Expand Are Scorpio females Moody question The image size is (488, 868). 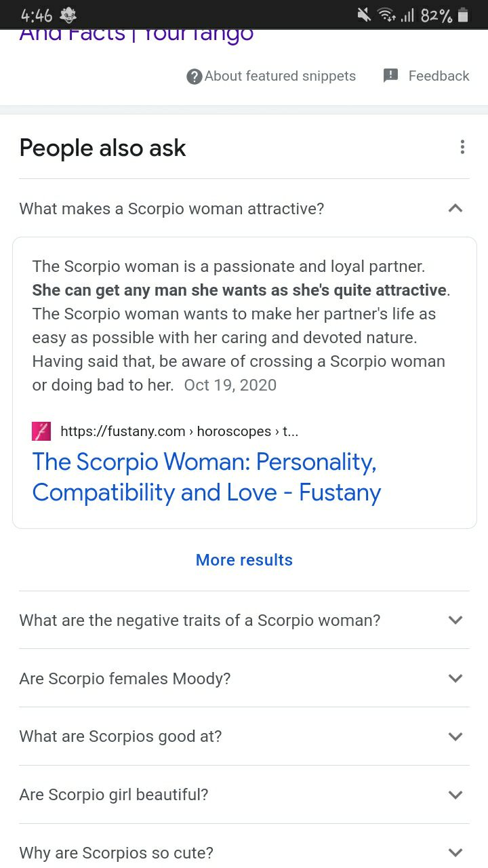pyautogui.click(x=244, y=678)
